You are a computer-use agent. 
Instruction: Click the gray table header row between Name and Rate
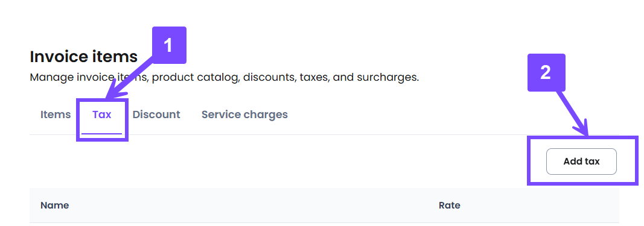coord(324,205)
